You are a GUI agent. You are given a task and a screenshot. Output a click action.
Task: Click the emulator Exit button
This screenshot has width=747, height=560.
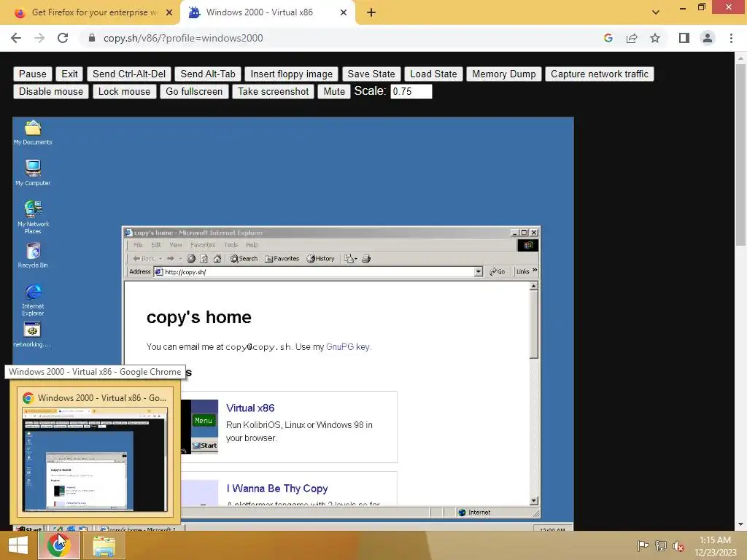69,74
